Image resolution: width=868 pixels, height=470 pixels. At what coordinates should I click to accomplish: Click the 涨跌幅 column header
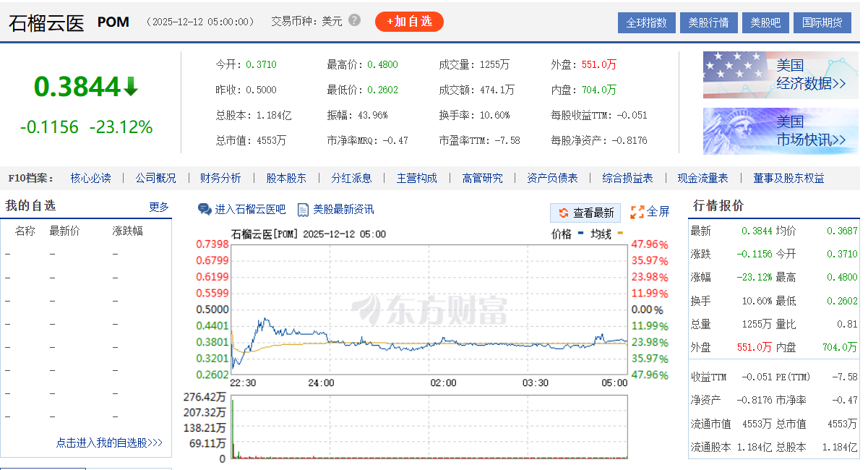[x=127, y=231]
